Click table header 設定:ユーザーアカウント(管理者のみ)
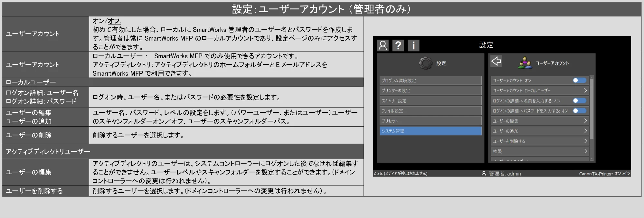 click(321, 9)
